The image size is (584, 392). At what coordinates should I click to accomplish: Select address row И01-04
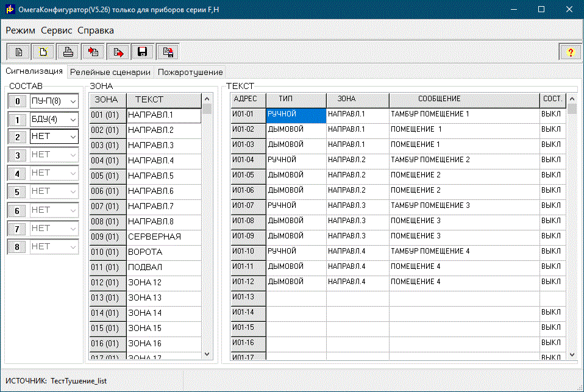(x=248, y=162)
